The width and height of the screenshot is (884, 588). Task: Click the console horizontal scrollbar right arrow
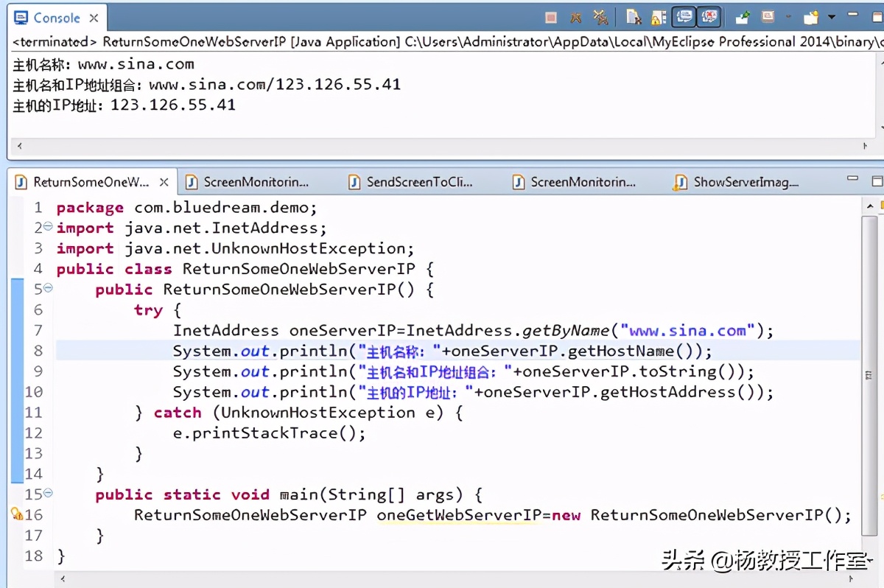pyautogui.click(x=866, y=147)
